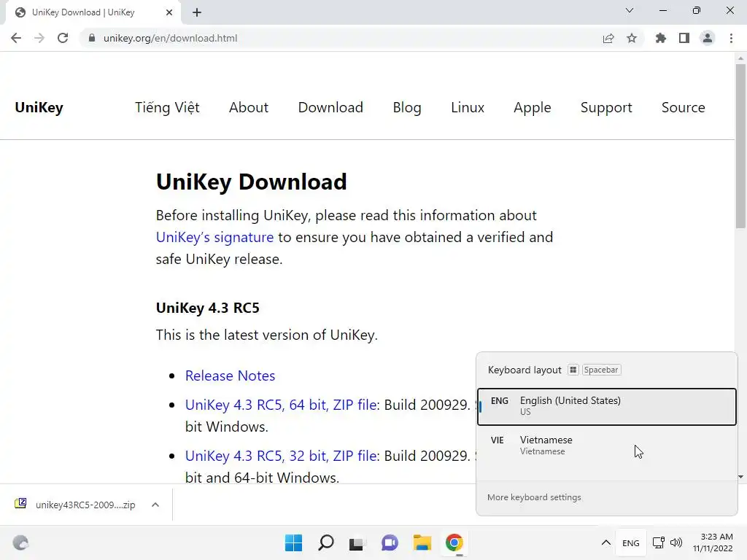Open File Explorer from the taskbar
The height and width of the screenshot is (560, 747).
coord(422,542)
